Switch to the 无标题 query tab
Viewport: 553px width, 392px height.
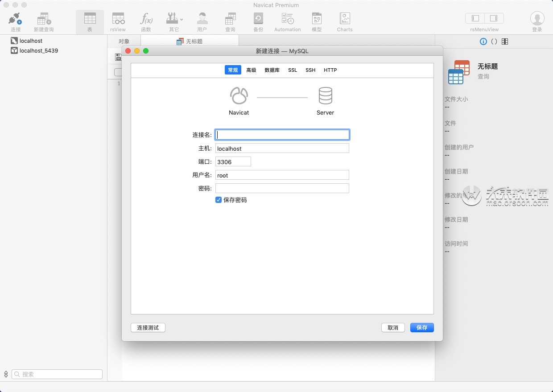(x=190, y=41)
